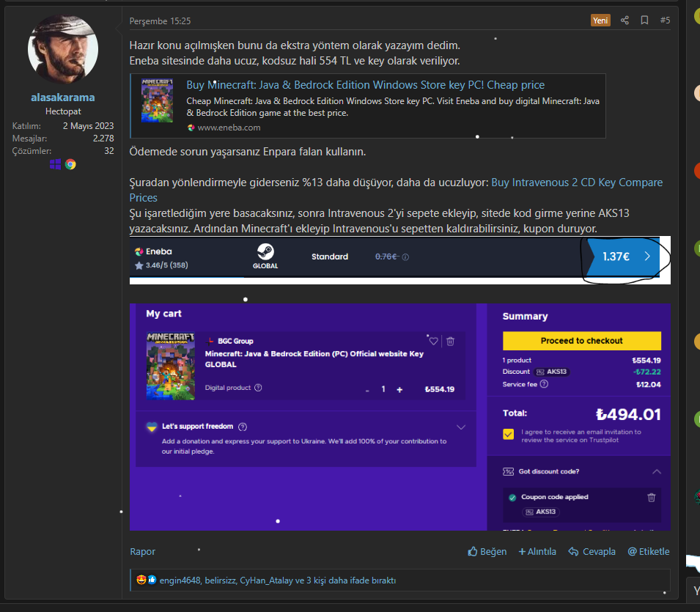The image size is (700, 612).
Task: Click the reaction emoji icons in the reactions bar
Action: tap(147, 580)
